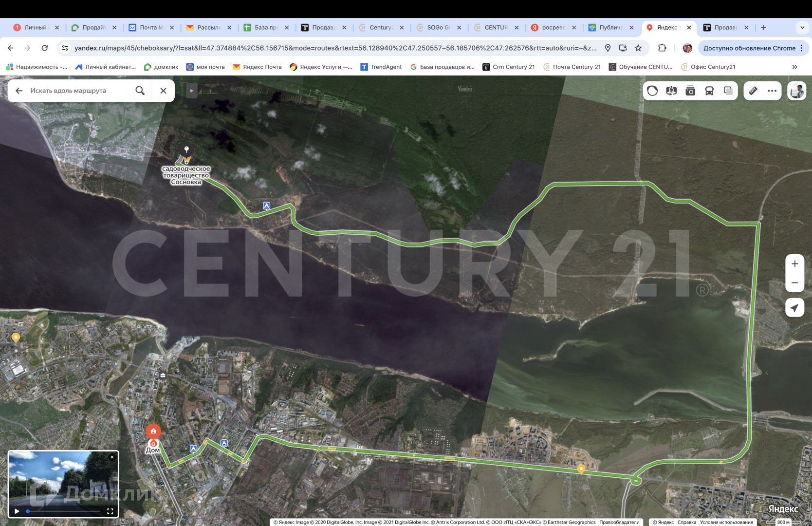Zoom in the map with plus button
This screenshot has height=526, width=812.
[x=794, y=264]
